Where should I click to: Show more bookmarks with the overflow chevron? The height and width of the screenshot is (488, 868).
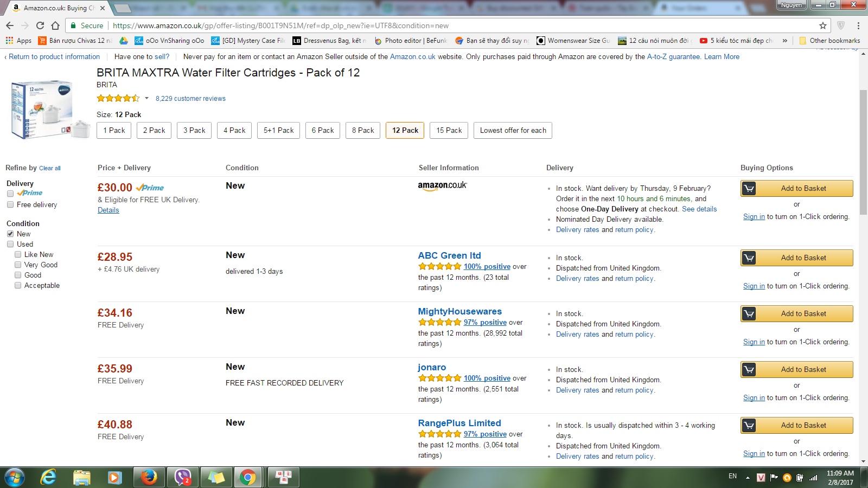784,41
